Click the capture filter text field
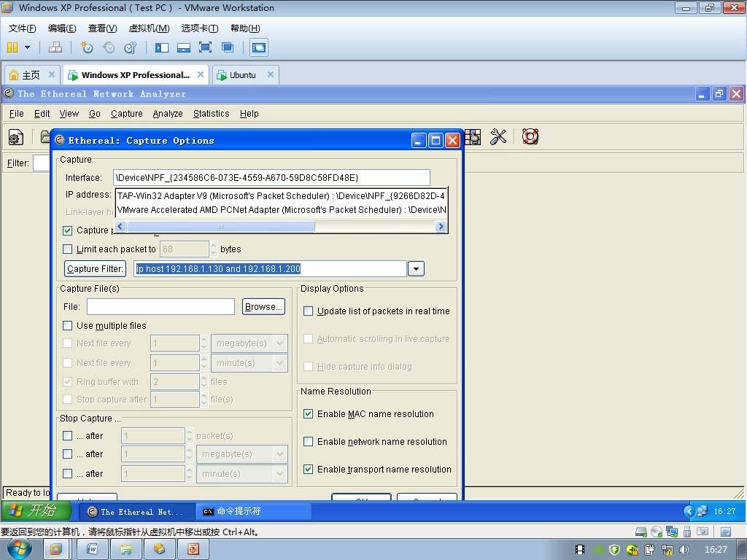 [x=270, y=268]
